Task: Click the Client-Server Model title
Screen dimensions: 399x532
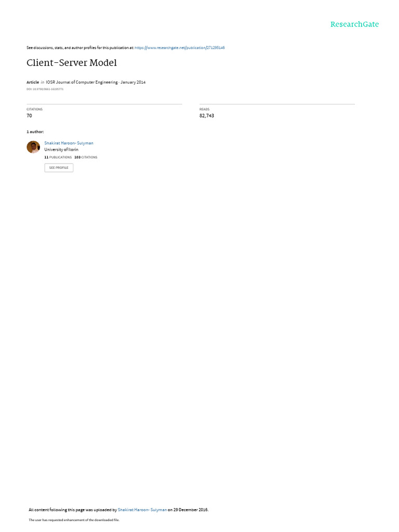Action: click(72, 63)
